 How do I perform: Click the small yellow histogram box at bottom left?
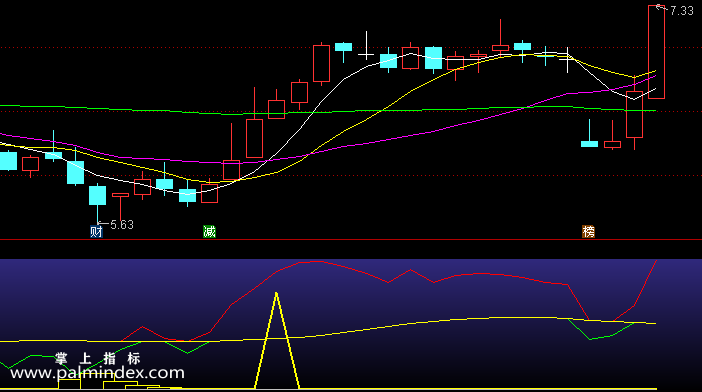tap(69, 384)
